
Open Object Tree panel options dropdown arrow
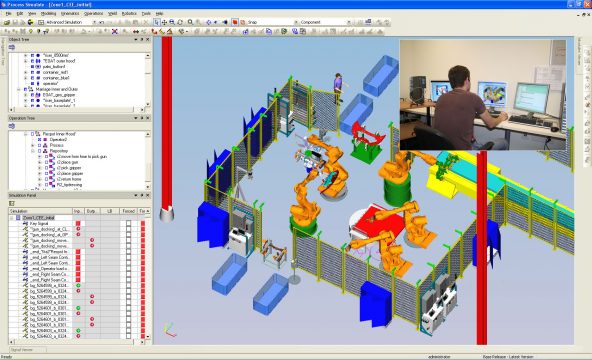click(136, 39)
